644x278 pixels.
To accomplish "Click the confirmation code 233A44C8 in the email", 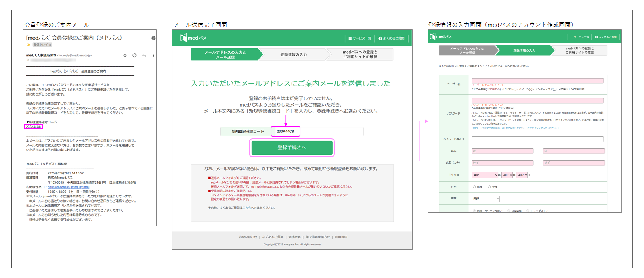I will pyautogui.click(x=33, y=127).
